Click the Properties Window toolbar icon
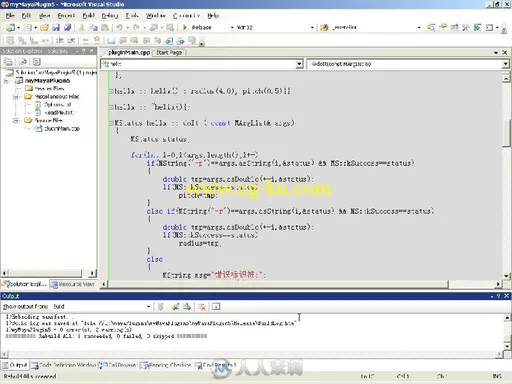512x384 pixels. 443,27
